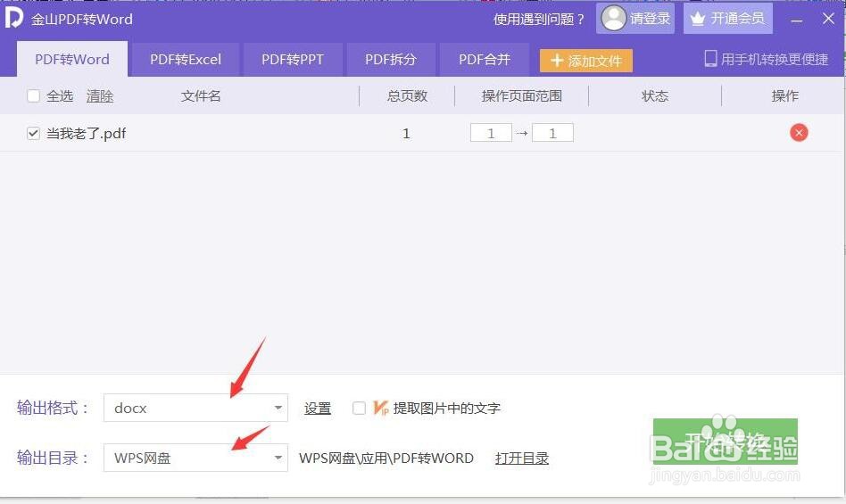
Task: Click the green 开始转换 button
Action: (726, 442)
